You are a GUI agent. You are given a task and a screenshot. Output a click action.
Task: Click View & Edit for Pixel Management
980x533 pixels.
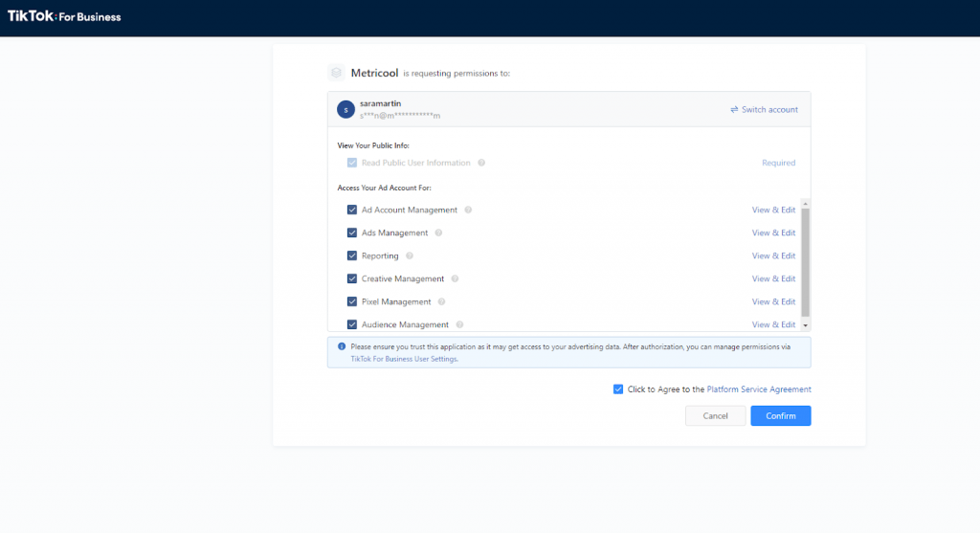pos(773,301)
